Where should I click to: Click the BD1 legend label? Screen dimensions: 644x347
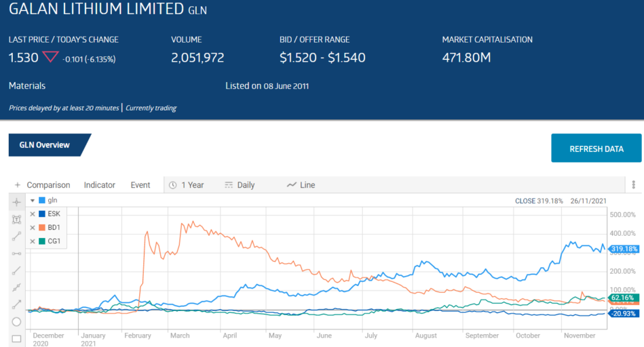[54, 227]
